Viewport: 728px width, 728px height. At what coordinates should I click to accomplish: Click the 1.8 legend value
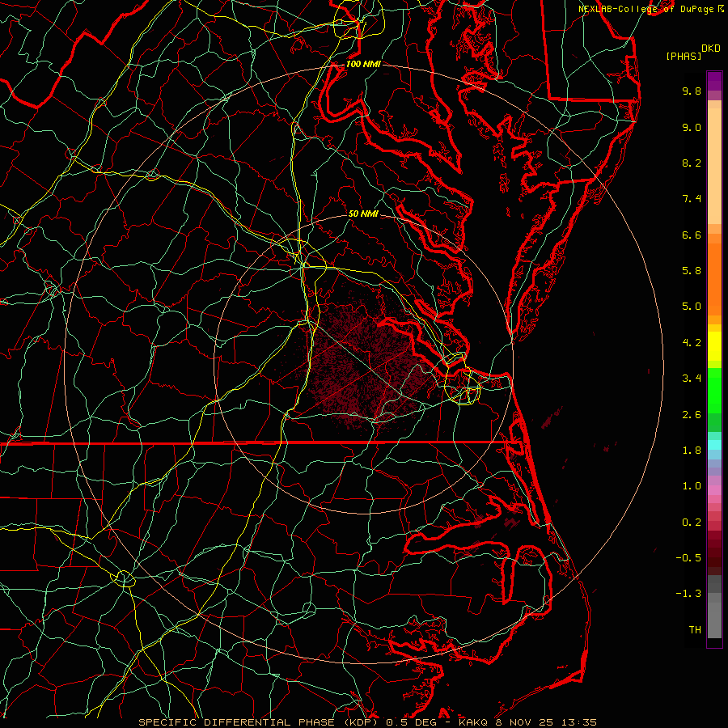tap(692, 451)
